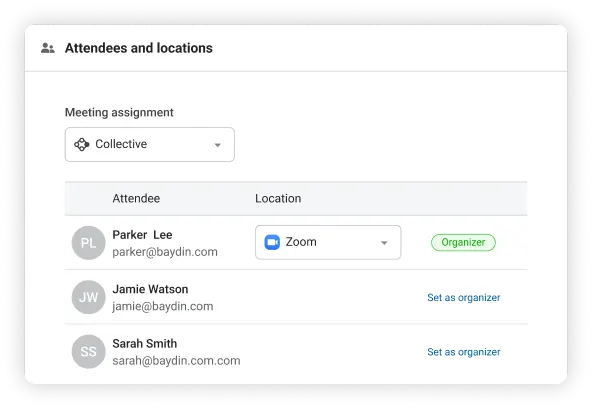Select Jamie Watson's JW avatar
This screenshot has width=592, height=408.
click(x=88, y=297)
